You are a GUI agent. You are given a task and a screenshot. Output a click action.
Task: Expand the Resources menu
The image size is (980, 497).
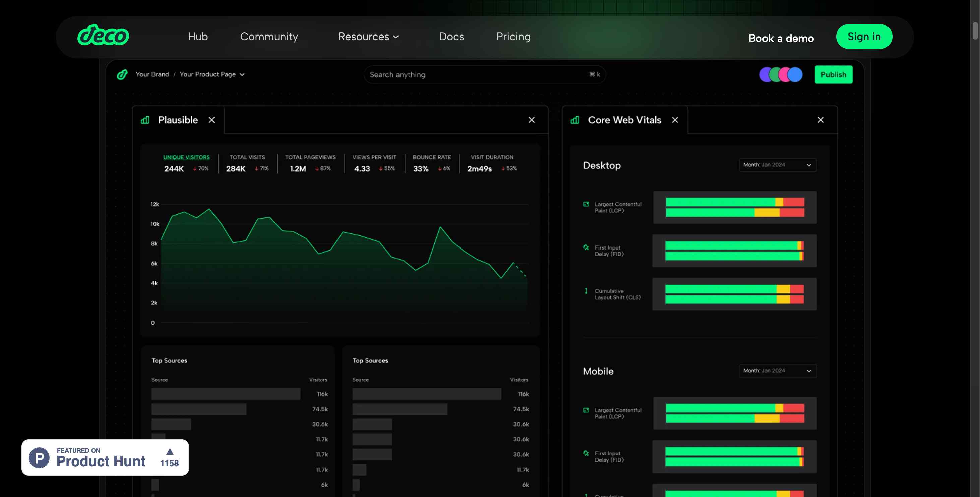click(368, 37)
